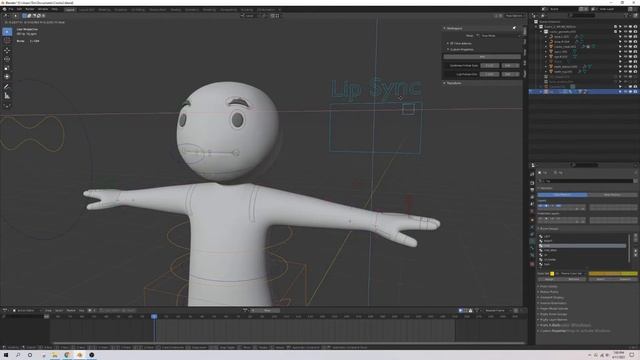Click the Pose Position button

(x=562, y=195)
